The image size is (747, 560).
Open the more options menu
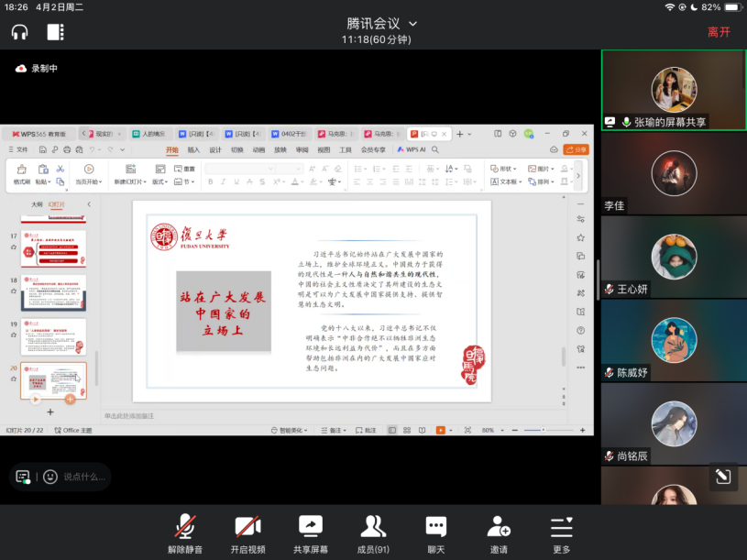561,533
